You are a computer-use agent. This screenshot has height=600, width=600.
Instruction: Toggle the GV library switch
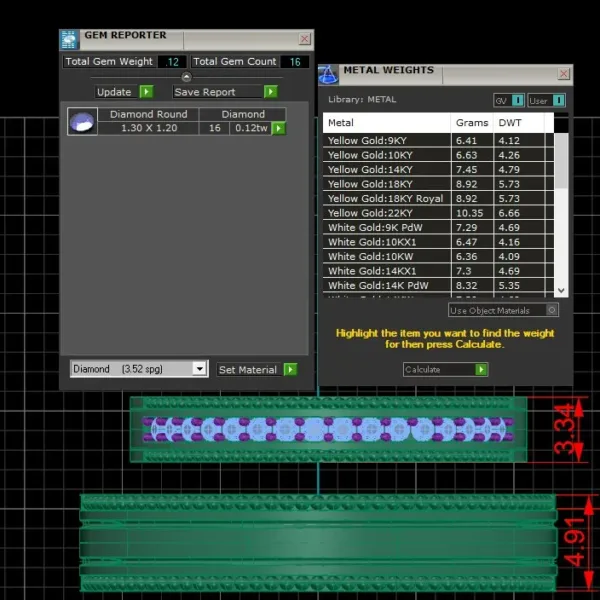(x=517, y=100)
